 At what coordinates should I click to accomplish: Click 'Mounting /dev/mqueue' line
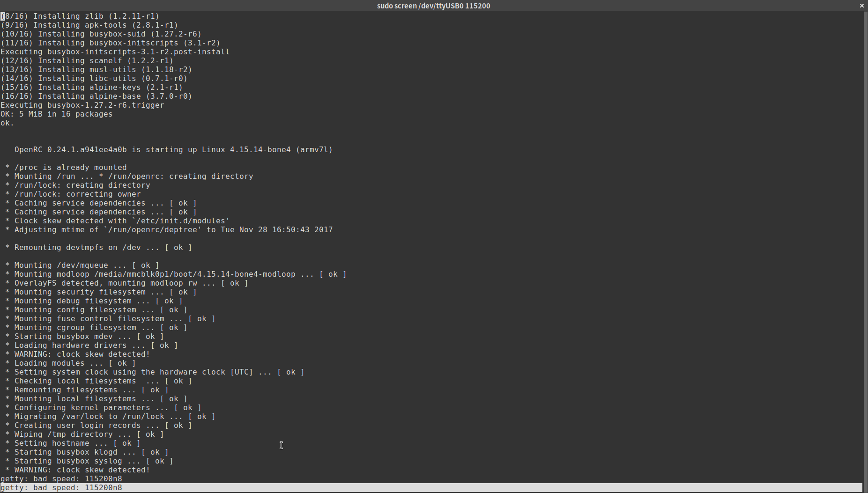point(82,265)
